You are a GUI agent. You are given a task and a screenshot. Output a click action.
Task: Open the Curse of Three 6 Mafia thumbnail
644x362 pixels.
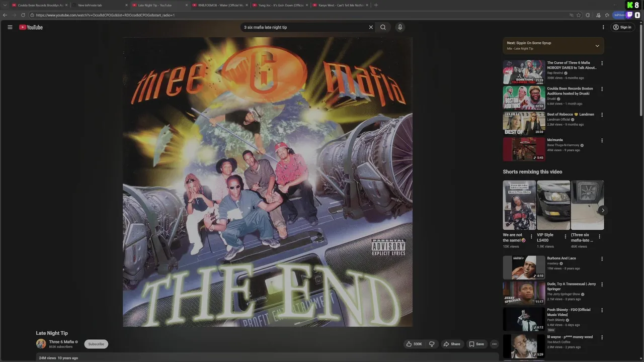click(524, 72)
